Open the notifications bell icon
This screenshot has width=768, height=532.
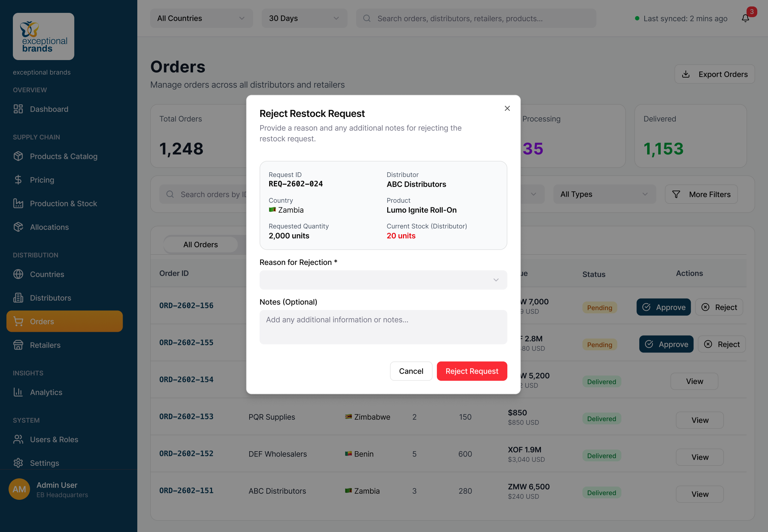[745, 18]
